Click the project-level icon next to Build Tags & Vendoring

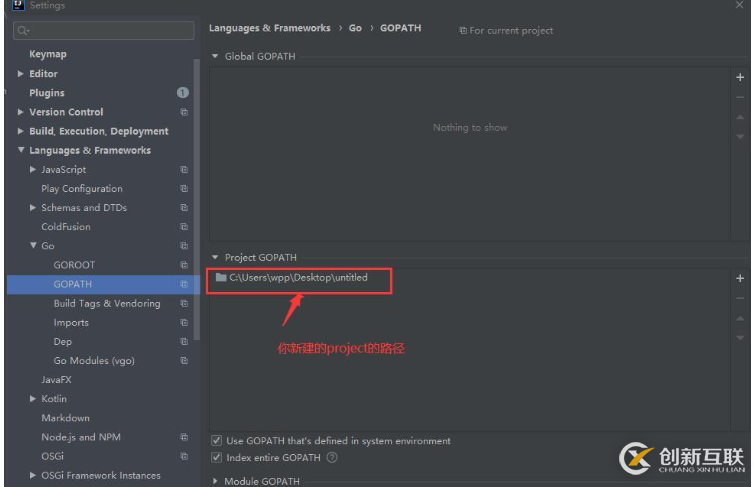click(x=184, y=303)
